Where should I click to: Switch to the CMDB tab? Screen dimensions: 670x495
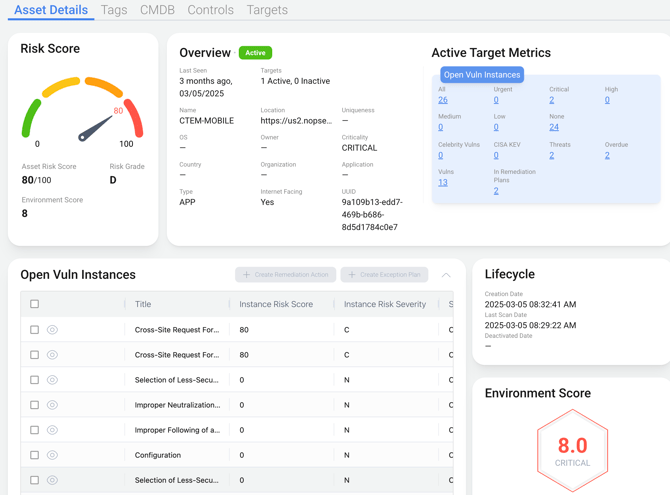click(157, 10)
